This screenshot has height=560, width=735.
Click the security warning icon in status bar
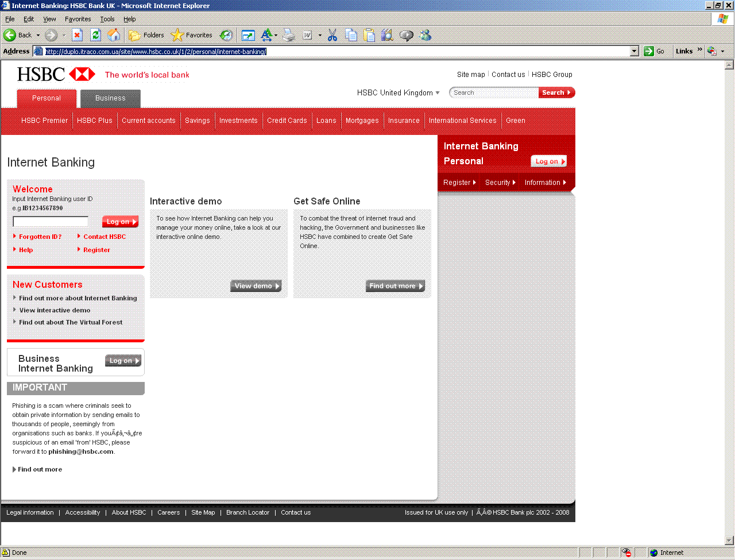pos(6,553)
